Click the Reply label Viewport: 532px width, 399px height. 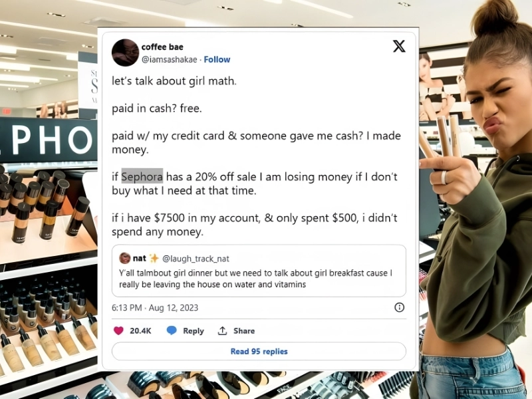tap(194, 331)
